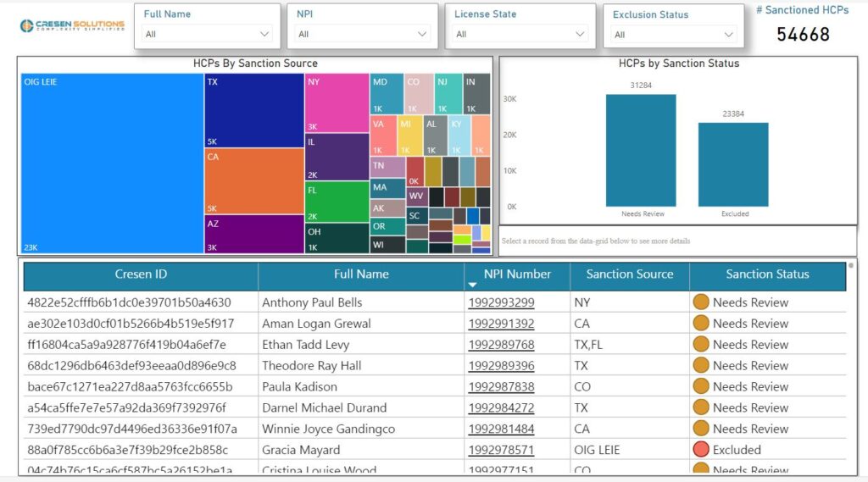Image resolution: width=868 pixels, height=482 pixels.
Task: Click orange status icon for Ethan Tadd Levy
Action: (701, 345)
